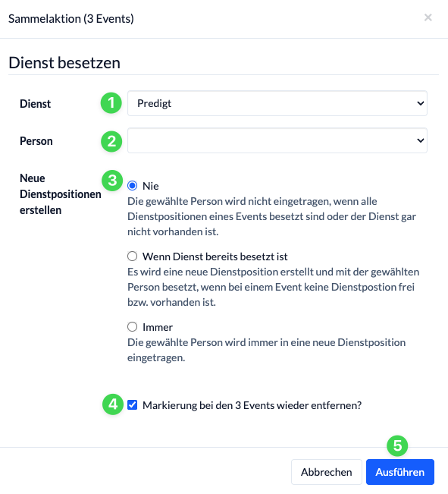This screenshot has width=448, height=494.
Task: Click the green step 3 badge
Action: [x=112, y=181]
